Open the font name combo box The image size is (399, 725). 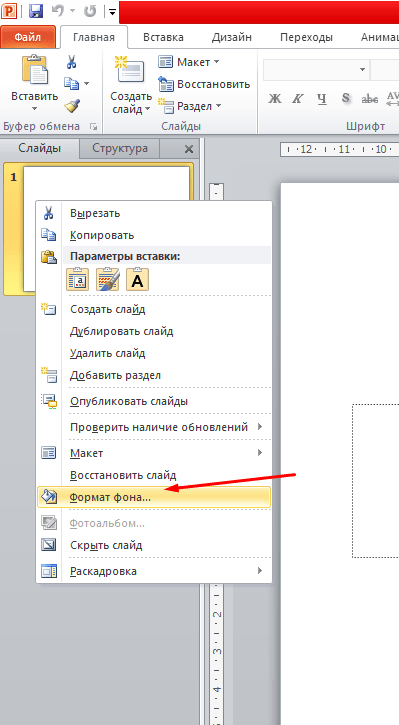(x=316, y=69)
